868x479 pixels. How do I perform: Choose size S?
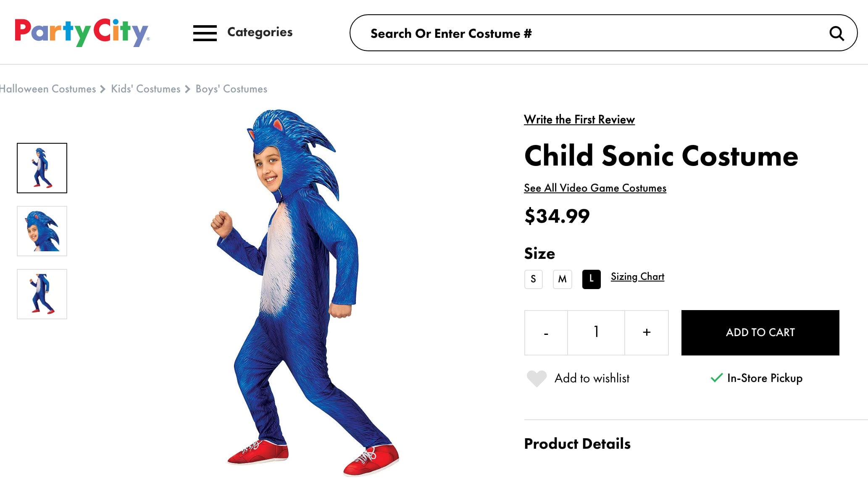pos(533,279)
